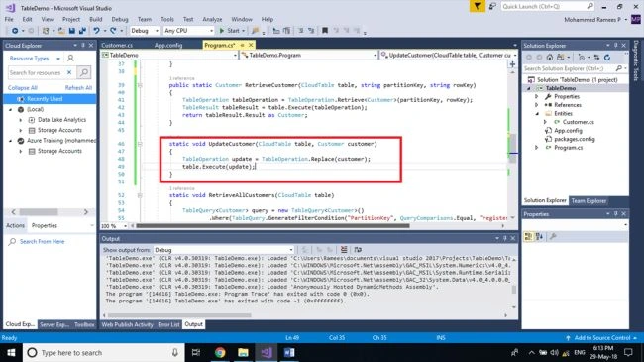This screenshot has width=644, height=362.
Task: Open Word from the Windows taskbar
Action: pyautogui.click(x=289, y=352)
